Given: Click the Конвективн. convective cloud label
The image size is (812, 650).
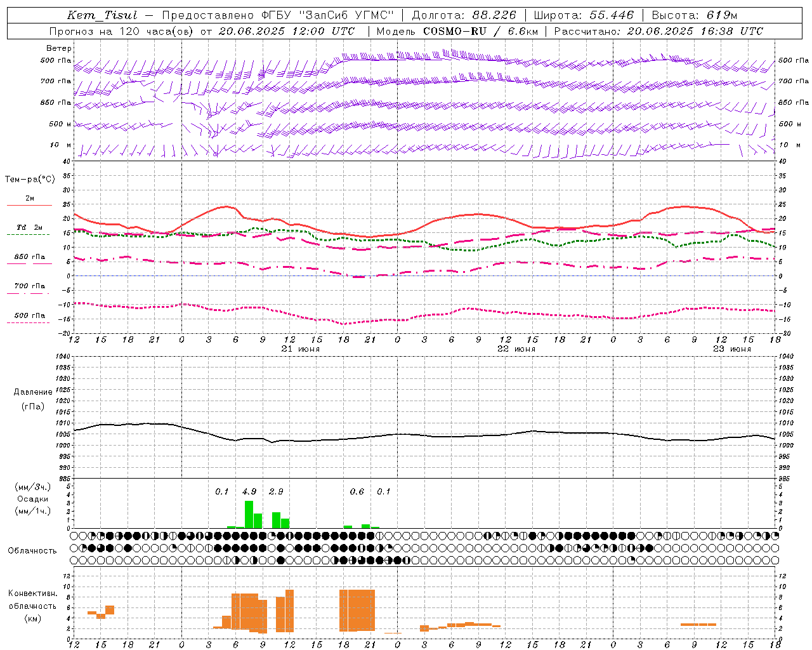Looking at the screenshot, I should click(33, 594).
